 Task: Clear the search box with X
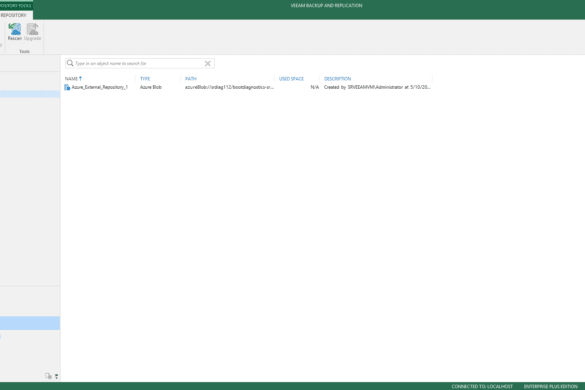pyautogui.click(x=207, y=63)
